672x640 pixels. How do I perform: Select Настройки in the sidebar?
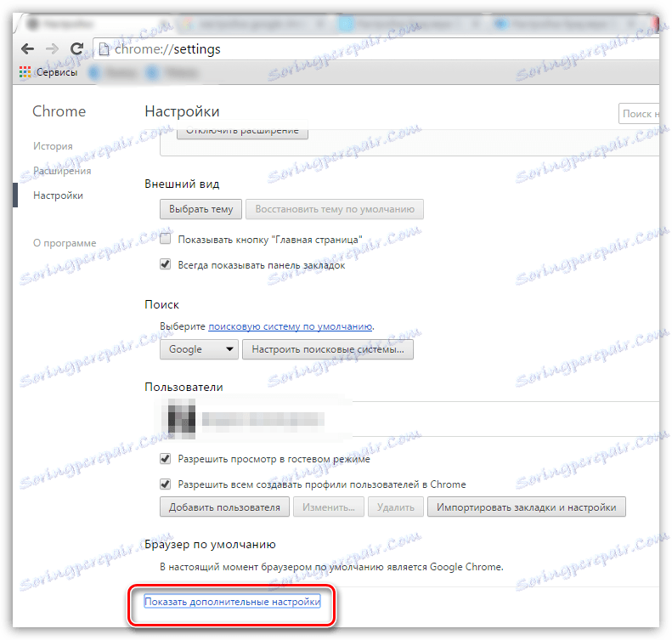pos(58,195)
